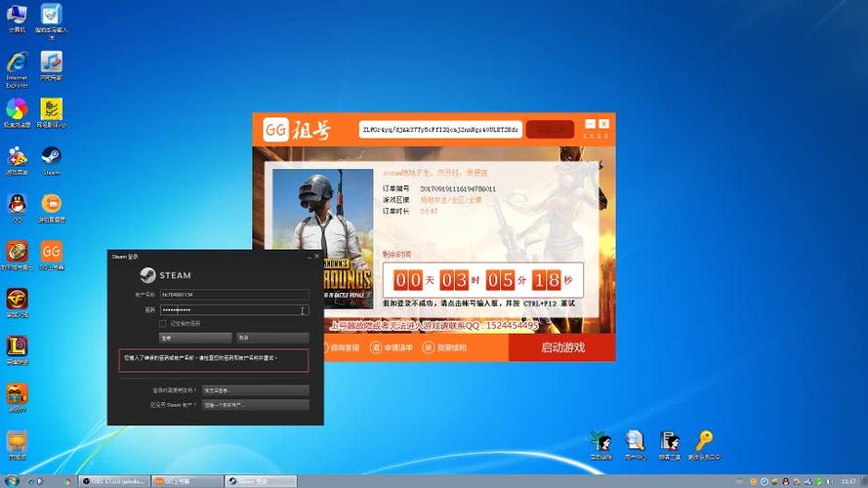Viewport: 868px width, 488px height.
Task: Launch Internet Explorer from desktop
Action: tap(18, 69)
